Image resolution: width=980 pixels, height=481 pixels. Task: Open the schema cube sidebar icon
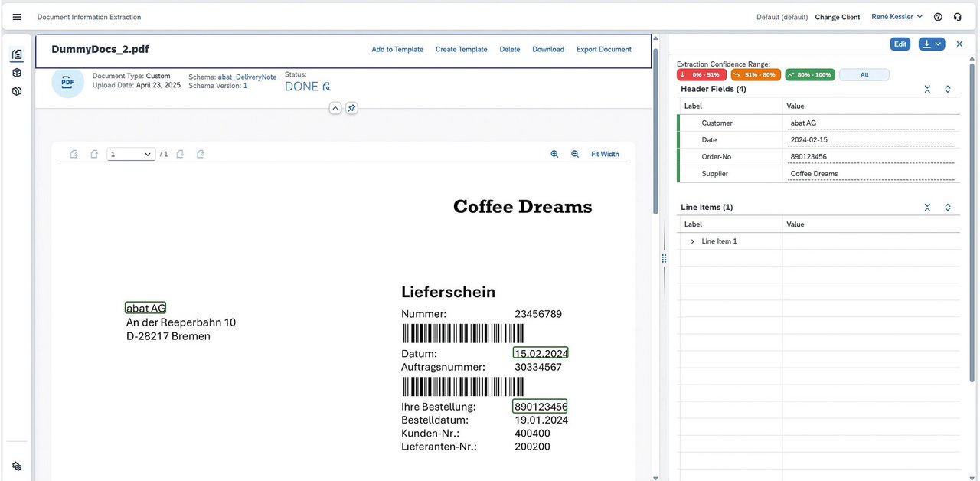17,73
